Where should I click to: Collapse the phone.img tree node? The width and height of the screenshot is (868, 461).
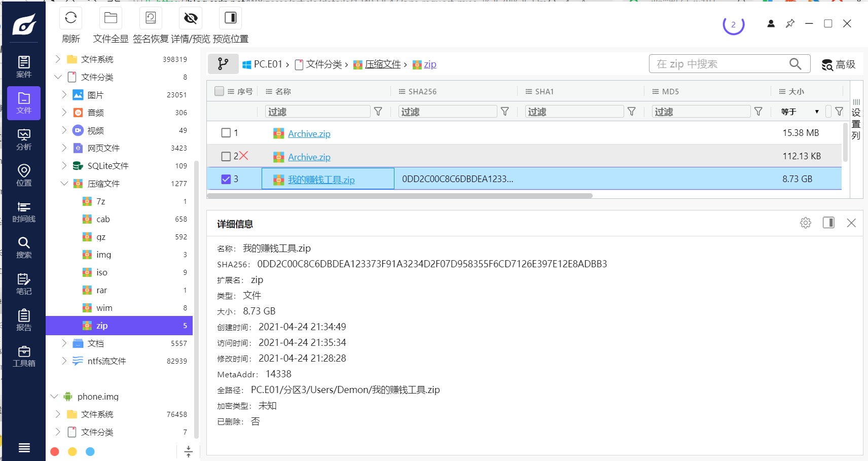point(54,397)
